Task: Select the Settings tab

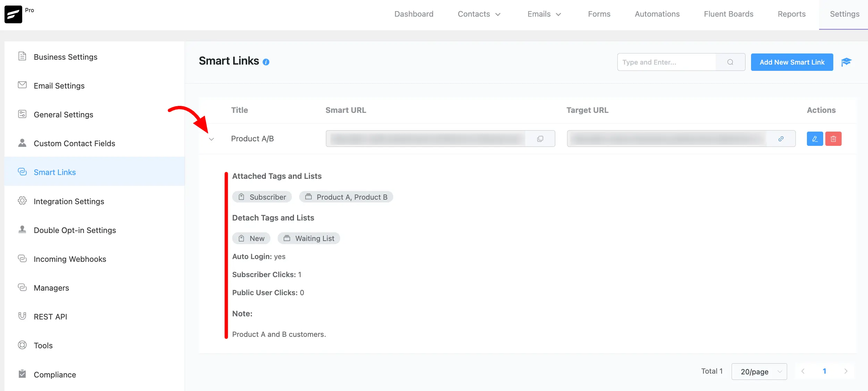Action: coord(844,14)
